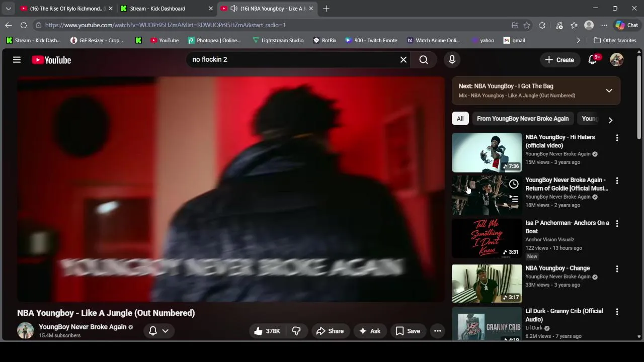Open browser extensions puzzle icon
The width and height of the screenshot is (644, 362).
click(542, 25)
